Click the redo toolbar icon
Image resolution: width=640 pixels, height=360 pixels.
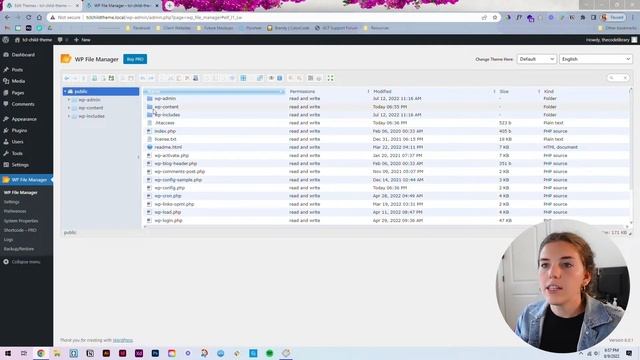[x=151, y=78]
